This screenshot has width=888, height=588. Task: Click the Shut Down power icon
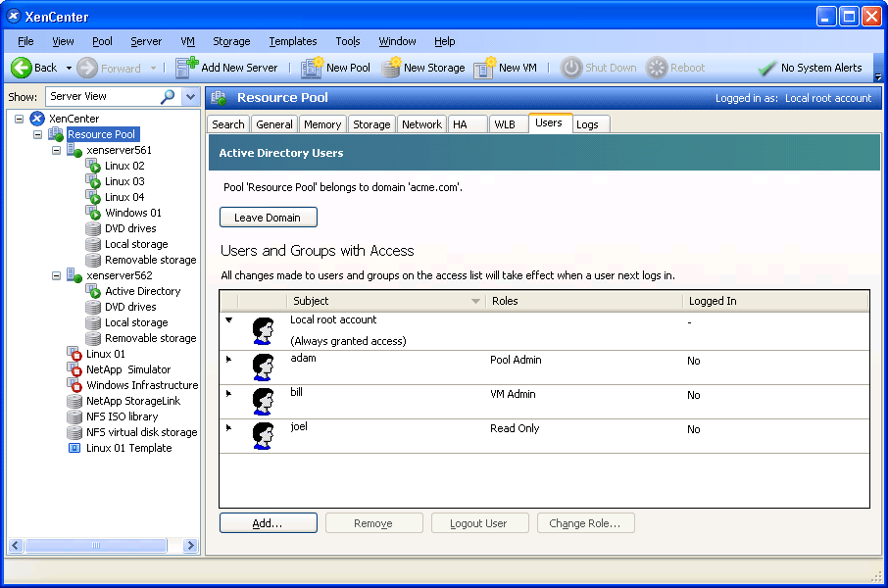(x=571, y=68)
